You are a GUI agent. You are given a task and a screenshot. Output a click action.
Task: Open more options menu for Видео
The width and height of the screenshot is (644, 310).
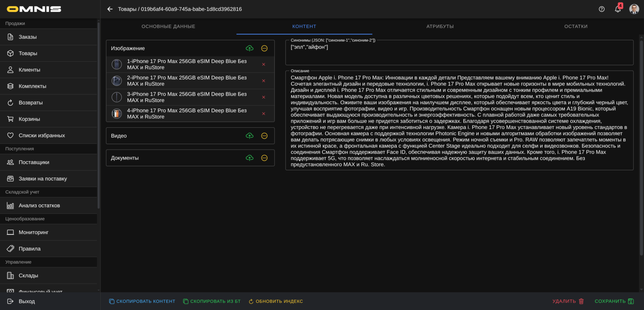point(264,136)
